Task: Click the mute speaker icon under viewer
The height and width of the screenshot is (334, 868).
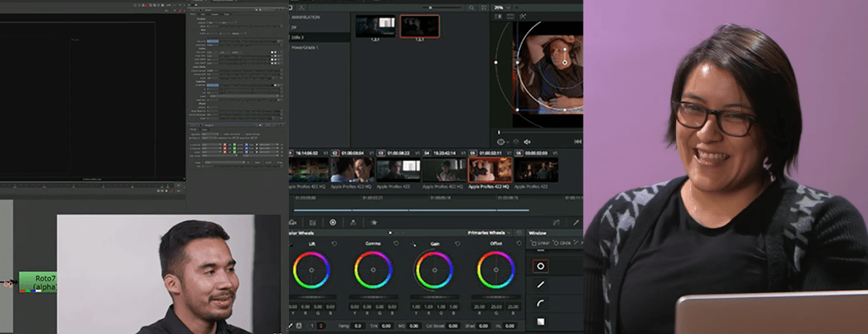Action: [x=527, y=142]
